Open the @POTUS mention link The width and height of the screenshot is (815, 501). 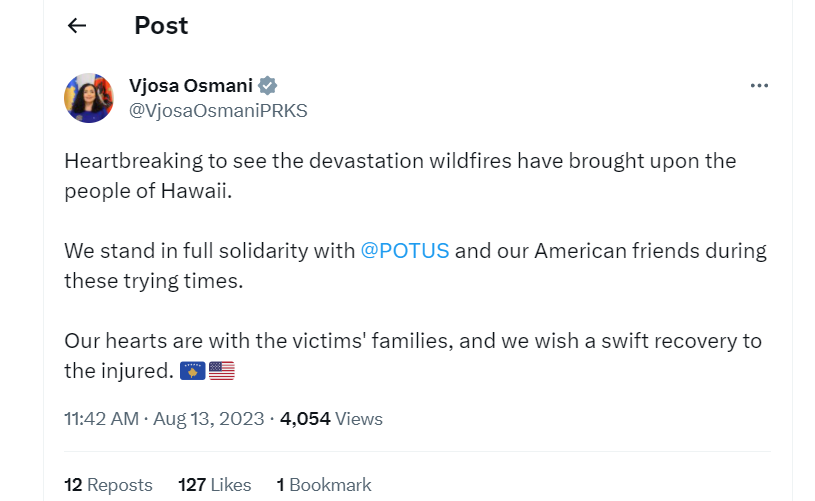[x=405, y=250]
